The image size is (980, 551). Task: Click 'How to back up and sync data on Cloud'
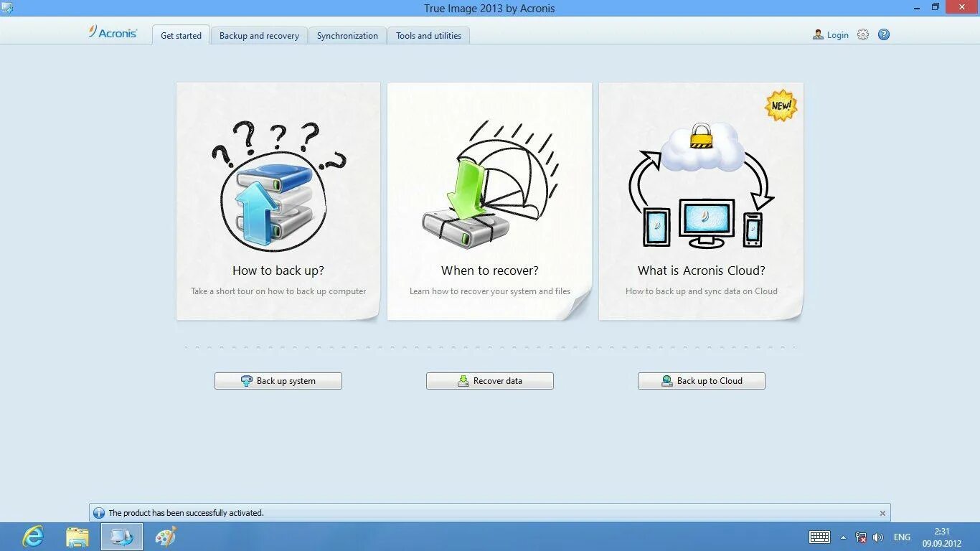click(702, 291)
